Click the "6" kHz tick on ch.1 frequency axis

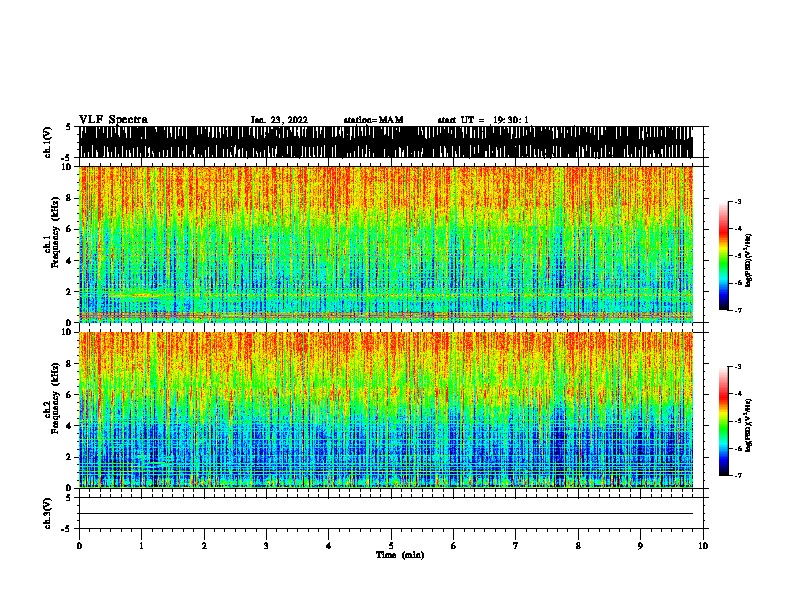point(71,229)
